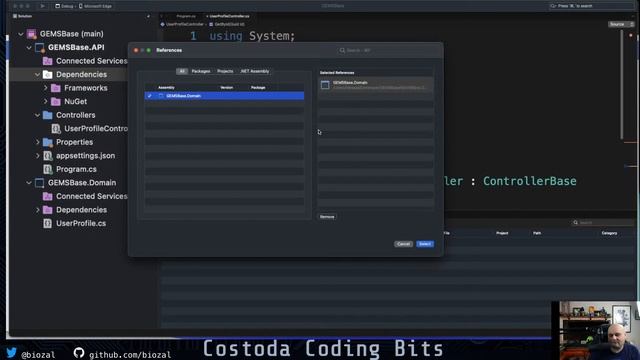
Task: Click GEMSBase.Domain icon in Selected References list
Action: pyautogui.click(x=325, y=85)
